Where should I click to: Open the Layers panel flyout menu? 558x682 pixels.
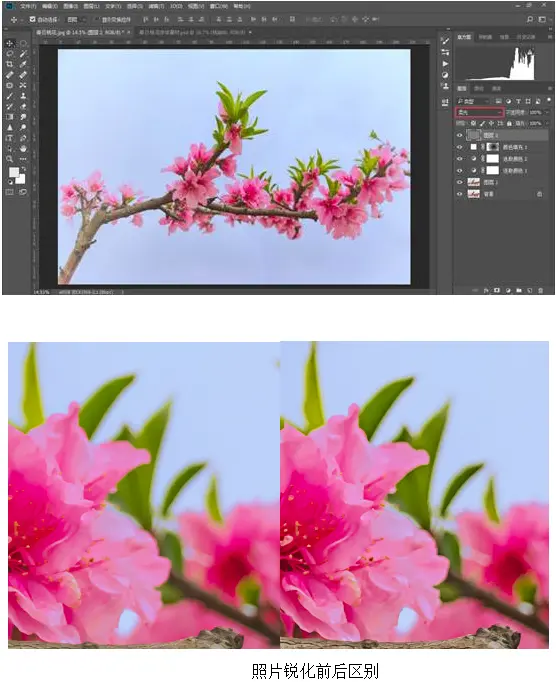(549, 88)
